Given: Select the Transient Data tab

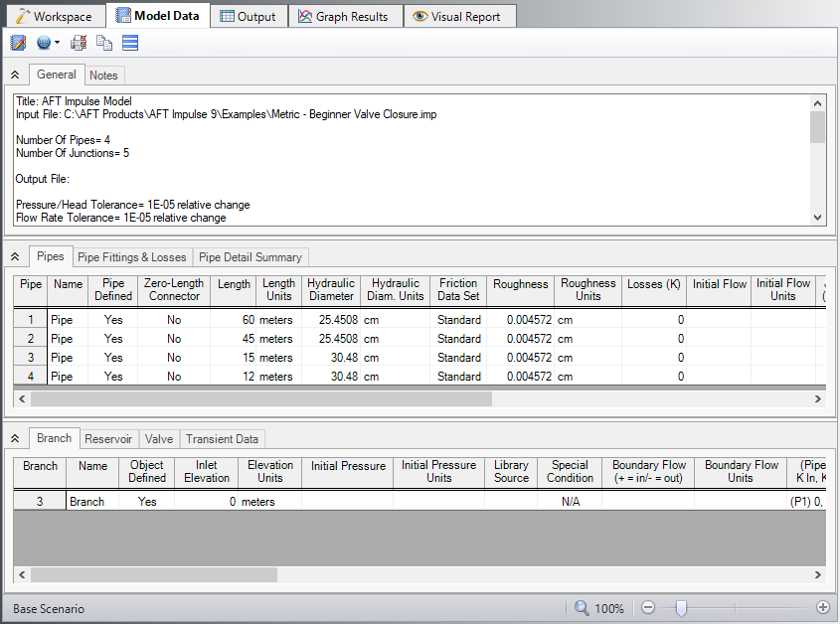Looking at the screenshot, I should (x=222, y=438).
